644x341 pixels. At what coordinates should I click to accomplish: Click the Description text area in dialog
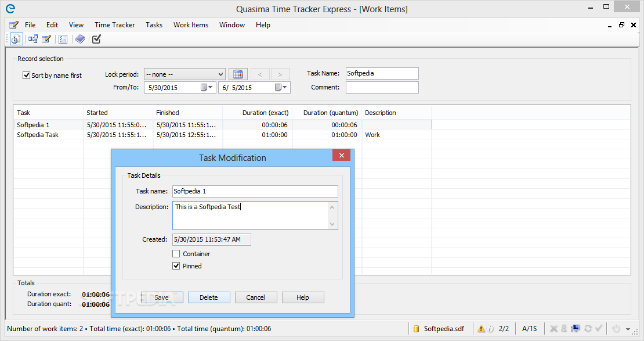pos(255,215)
